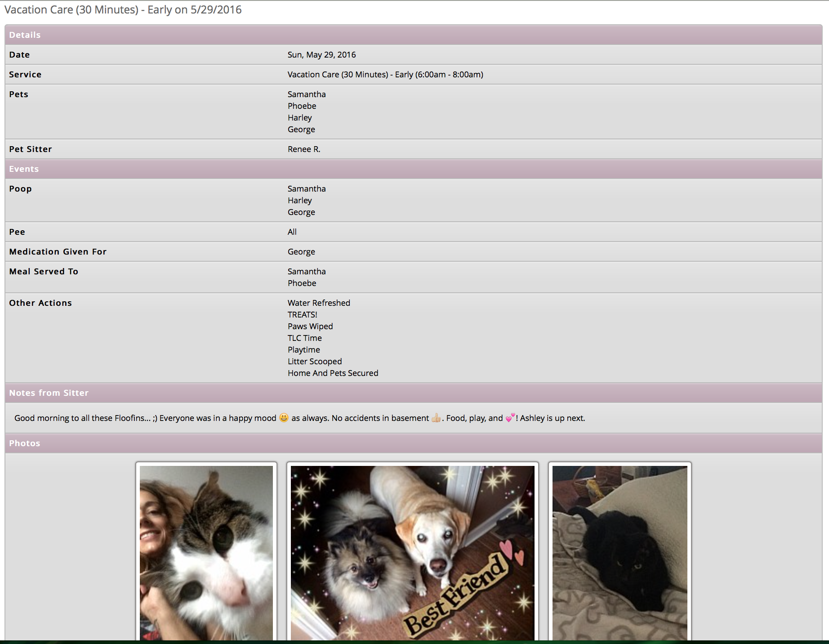Click George in the Pets list
The width and height of the screenshot is (829, 644).
(301, 129)
